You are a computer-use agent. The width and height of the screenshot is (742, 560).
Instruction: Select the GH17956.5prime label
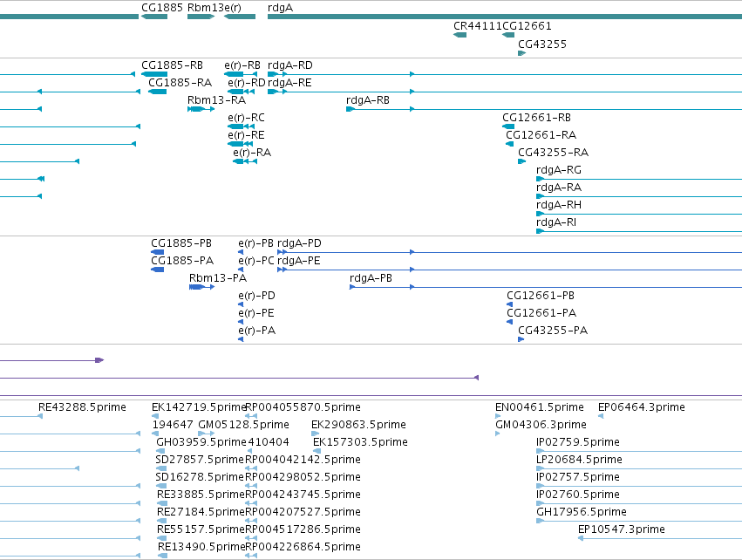[581, 513]
